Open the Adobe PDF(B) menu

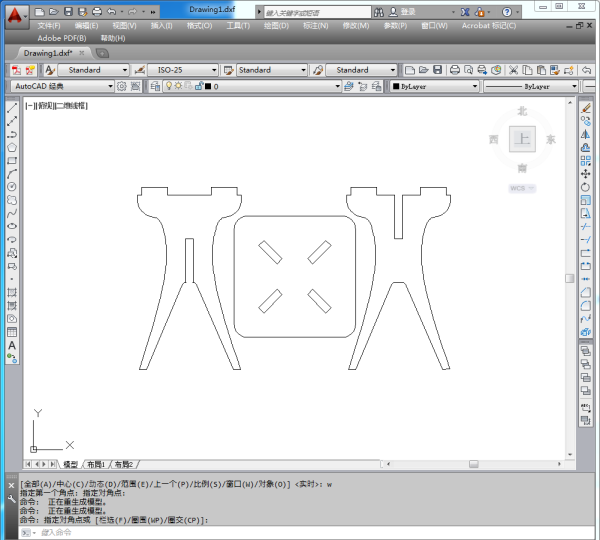pyautogui.click(x=62, y=38)
